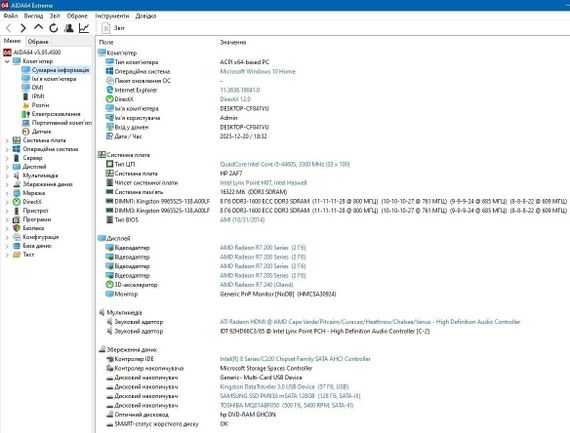Go back with the left arrow button

[x=9, y=28]
